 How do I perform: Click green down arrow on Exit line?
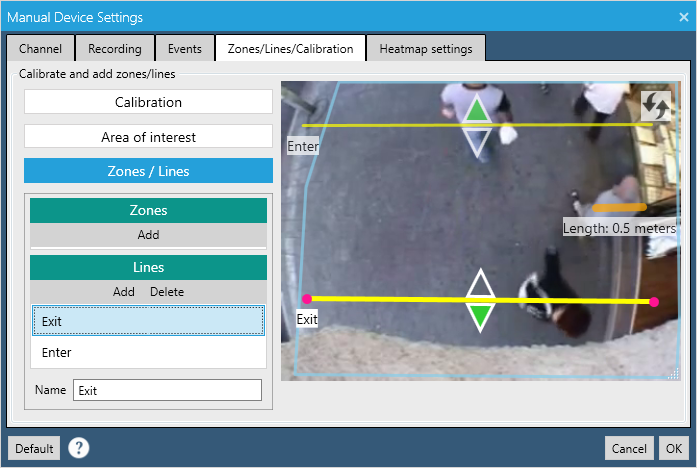point(480,317)
